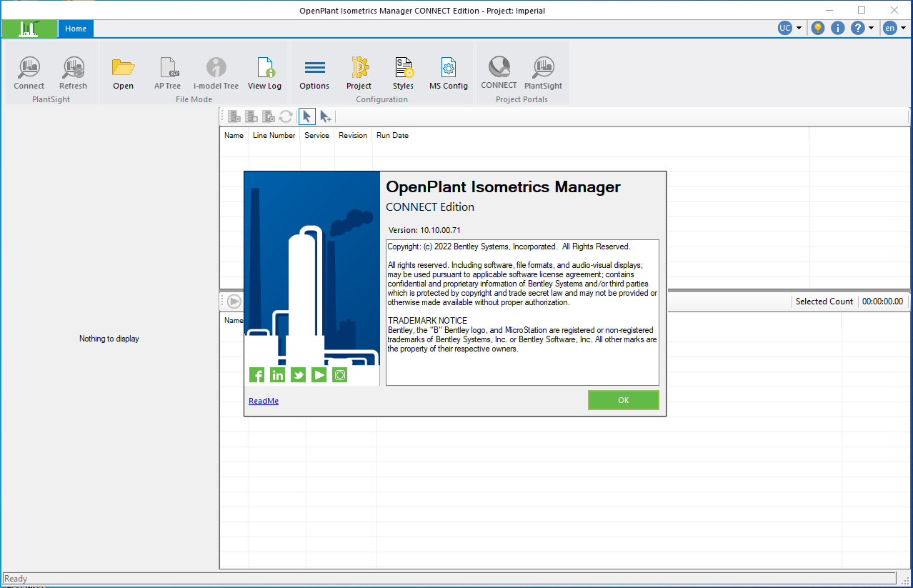Click the plant illustration in About dialog
The image size is (913, 588).
pyautogui.click(x=312, y=279)
